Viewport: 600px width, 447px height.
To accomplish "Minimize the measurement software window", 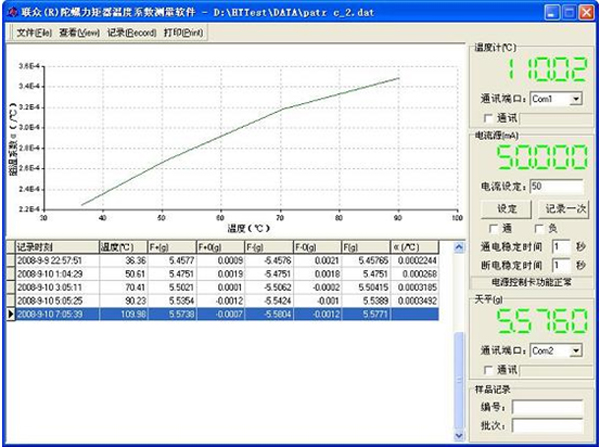I will click(551, 11).
